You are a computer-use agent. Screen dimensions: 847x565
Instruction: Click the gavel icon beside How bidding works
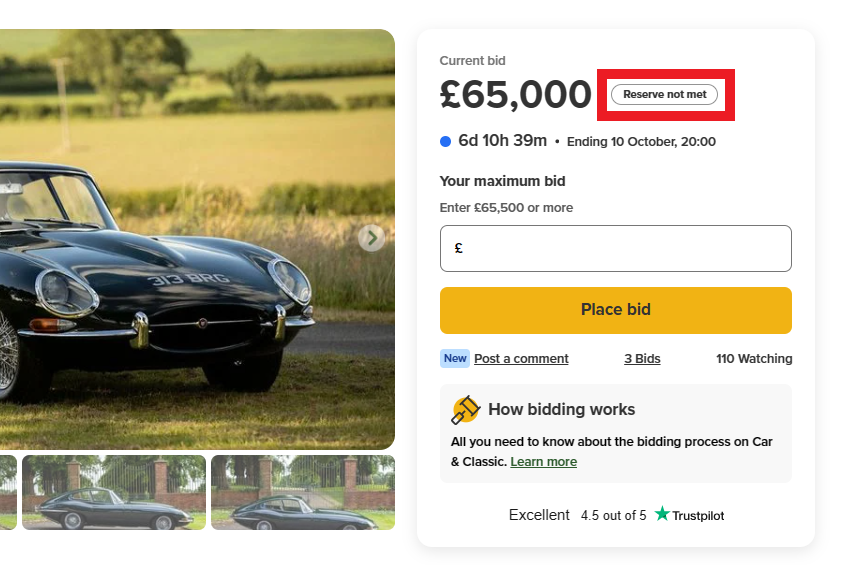pyautogui.click(x=465, y=410)
